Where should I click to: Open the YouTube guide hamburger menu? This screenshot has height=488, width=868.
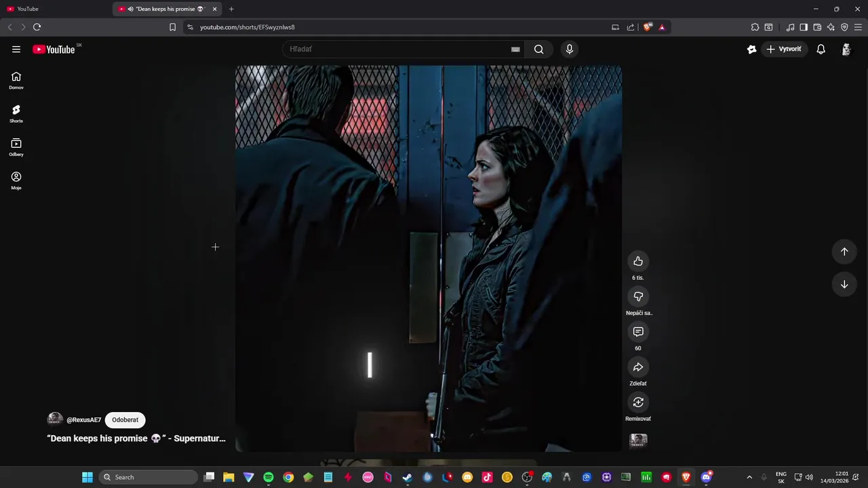coord(16,49)
